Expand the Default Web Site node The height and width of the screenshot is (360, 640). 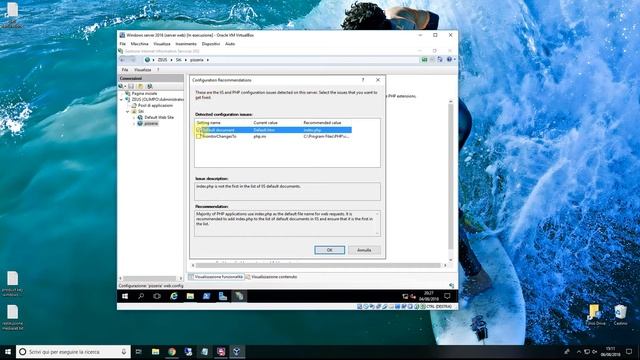click(x=134, y=118)
